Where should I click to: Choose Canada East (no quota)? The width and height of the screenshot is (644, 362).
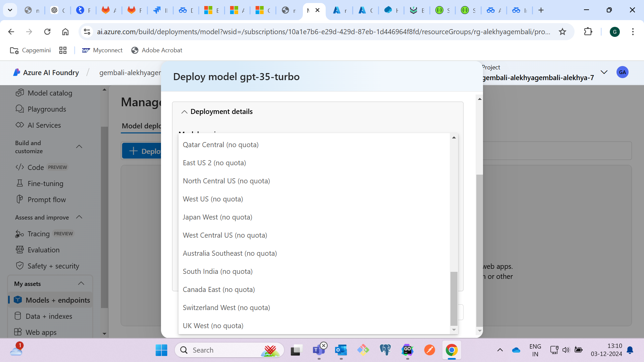[314, 290]
